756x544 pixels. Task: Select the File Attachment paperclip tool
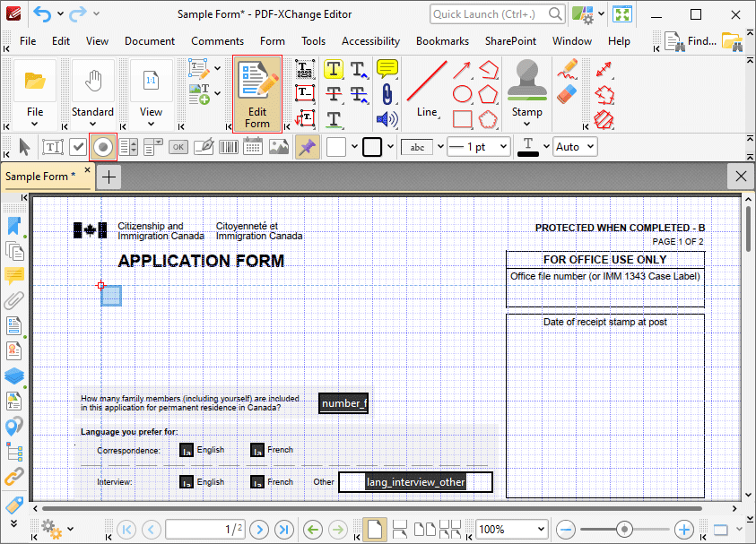point(387,94)
